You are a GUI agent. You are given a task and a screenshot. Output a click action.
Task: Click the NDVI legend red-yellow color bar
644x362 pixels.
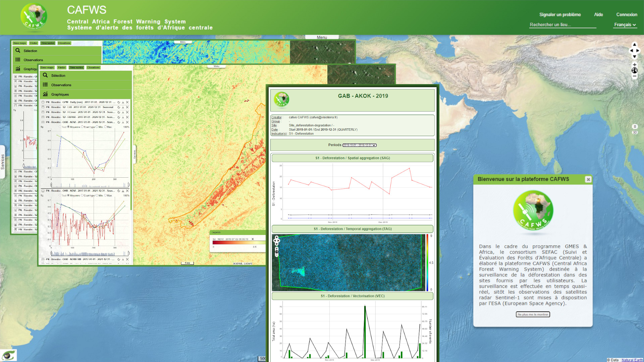point(239,243)
